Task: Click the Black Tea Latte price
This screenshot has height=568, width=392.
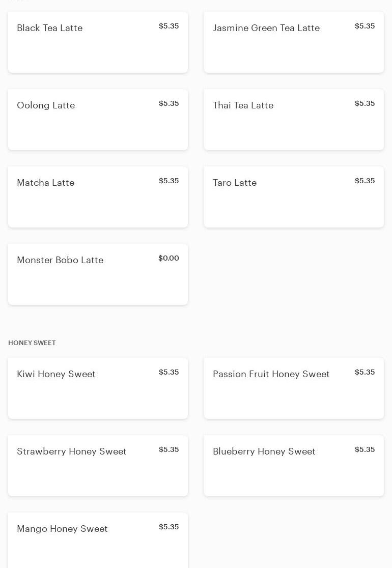Action: coord(169,26)
